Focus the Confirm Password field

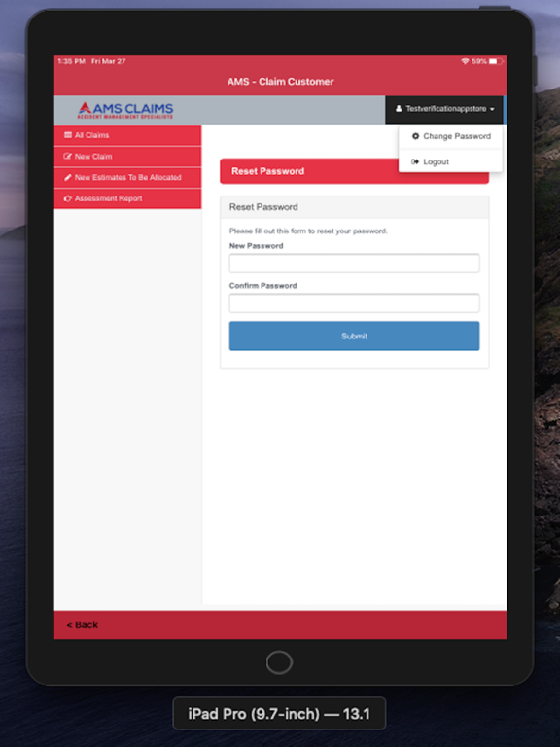click(354, 303)
